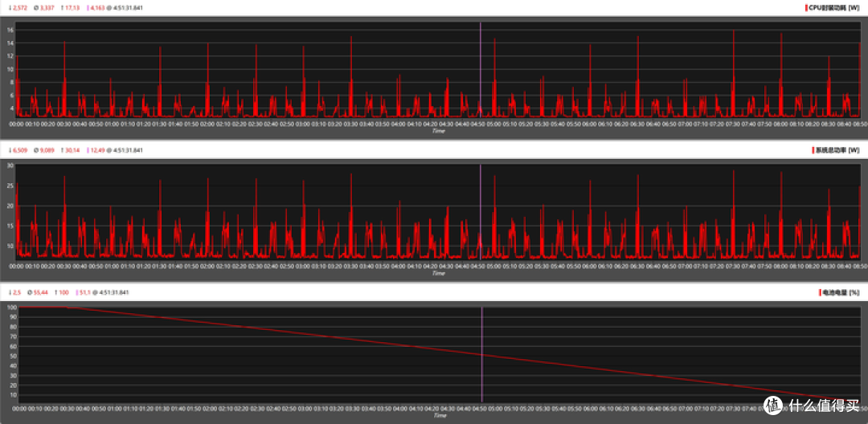Click the battery chart maximum value 100
Viewport: 868px width, 424px height.
click(x=63, y=292)
